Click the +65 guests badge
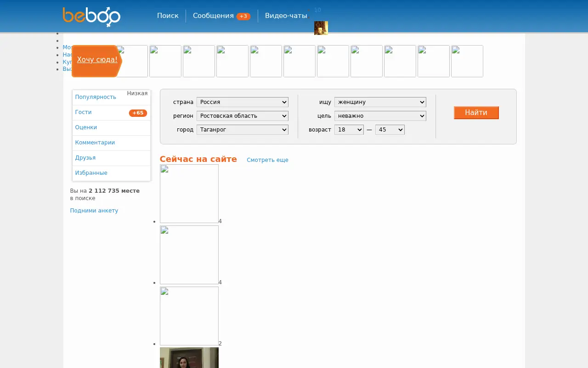Image resolution: width=588 pixels, height=368 pixels. [x=138, y=113]
